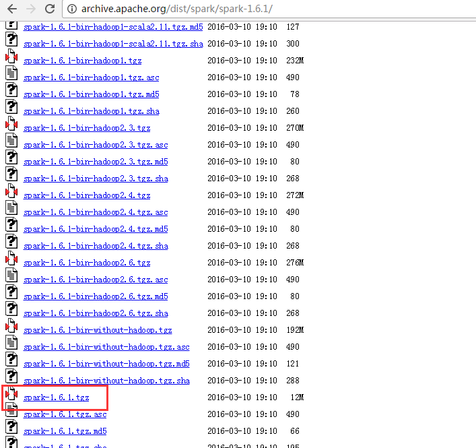
Task: Click the text file icon beside spark-1.6.1-bin-hadoop2.4.tgz.asc
Action: coord(11,208)
